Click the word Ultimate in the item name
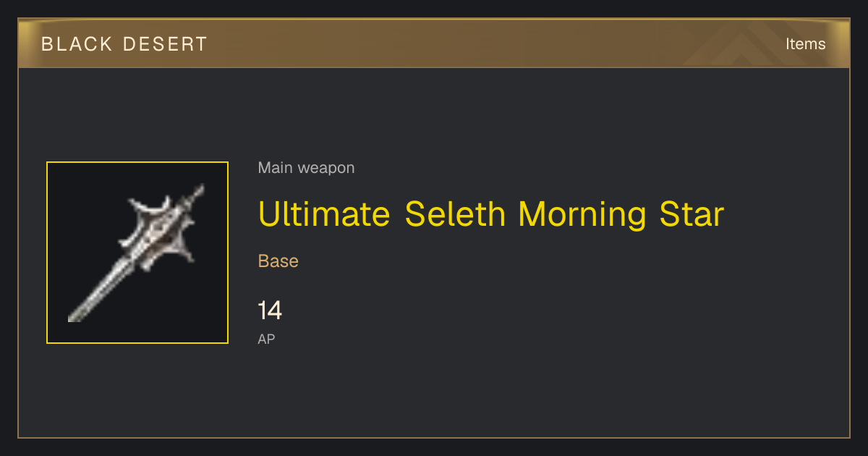The width and height of the screenshot is (868, 456). tap(324, 214)
